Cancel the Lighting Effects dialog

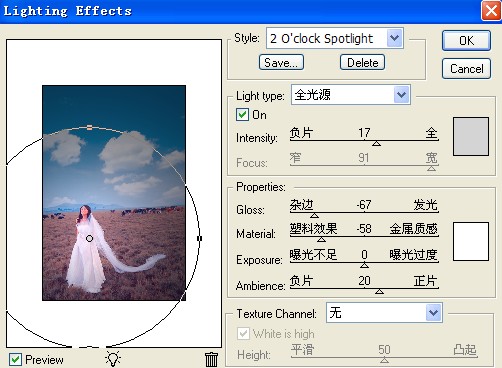[466, 69]
